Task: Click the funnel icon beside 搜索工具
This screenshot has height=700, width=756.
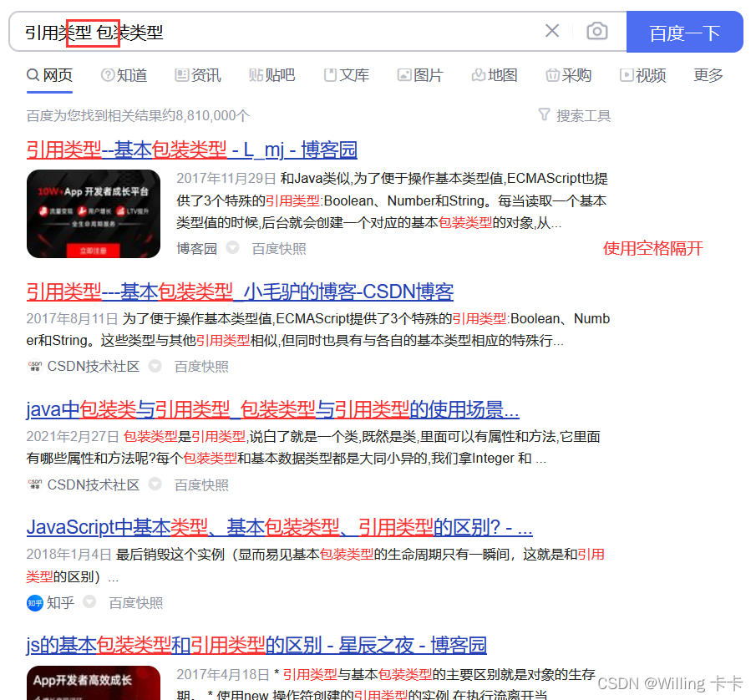Action: [x=544, y=114]
